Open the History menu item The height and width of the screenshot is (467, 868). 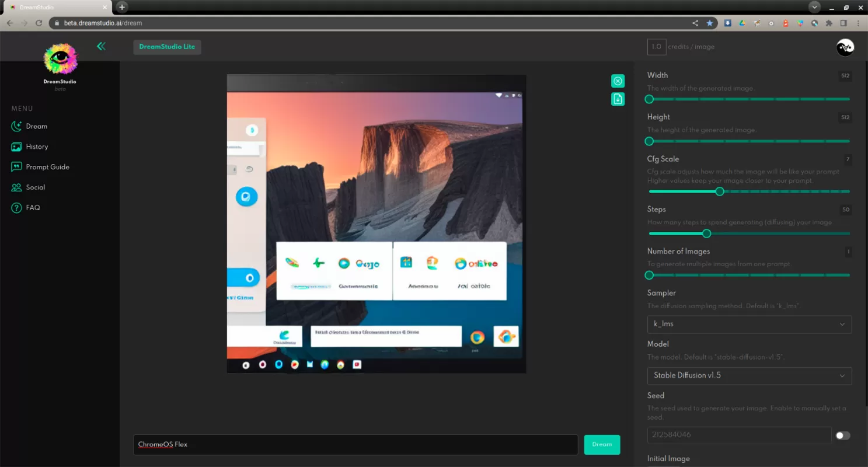pyautogui.click(x=37, y=147)
